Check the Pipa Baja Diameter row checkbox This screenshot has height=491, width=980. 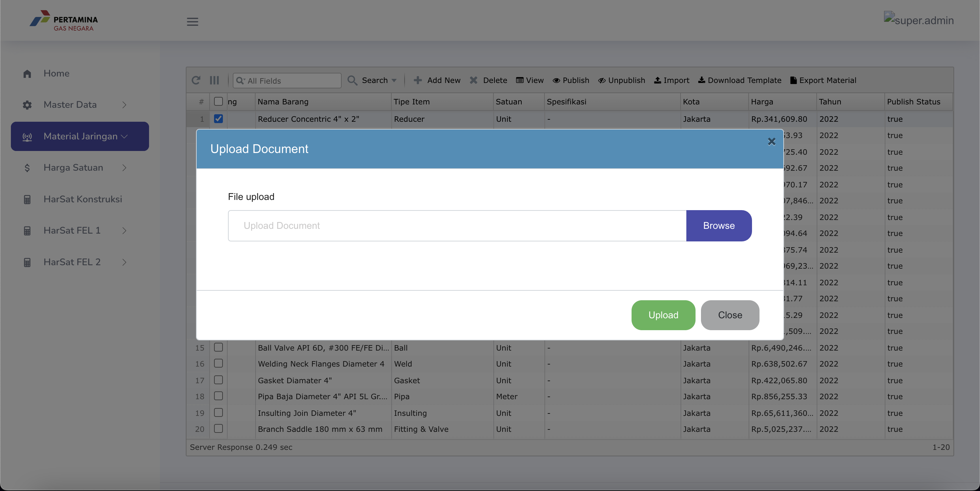tap(218, 396)
